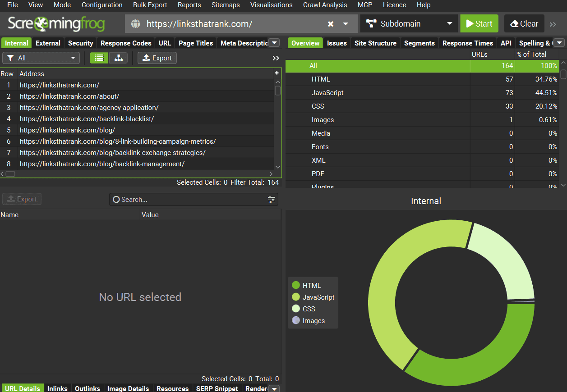Screen dimensions: 567x392
Task: Switch to the Response Codes tab
Action: [x=126, y=43]
